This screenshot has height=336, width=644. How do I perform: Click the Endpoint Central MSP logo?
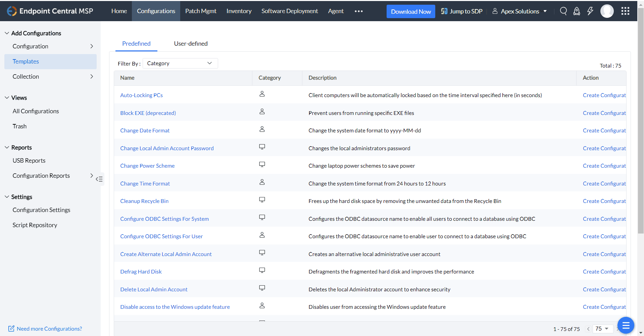pyautogui.click(x=50, y=11)
